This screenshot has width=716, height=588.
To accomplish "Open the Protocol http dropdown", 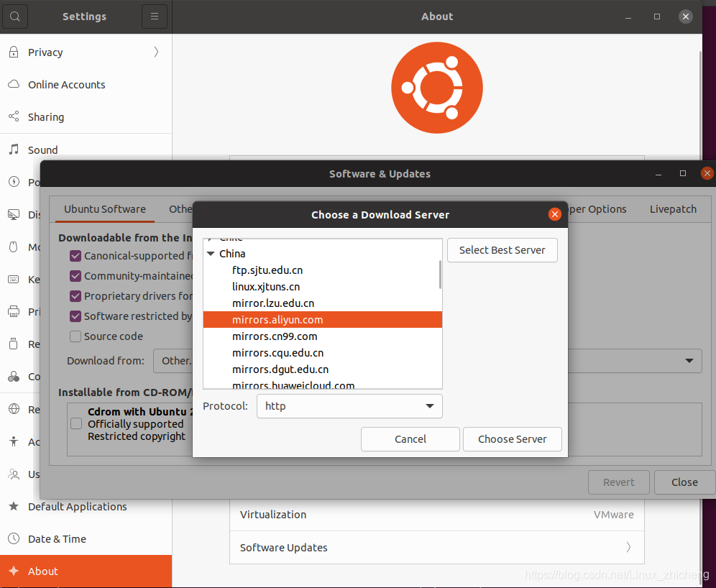I will point(349,406).
